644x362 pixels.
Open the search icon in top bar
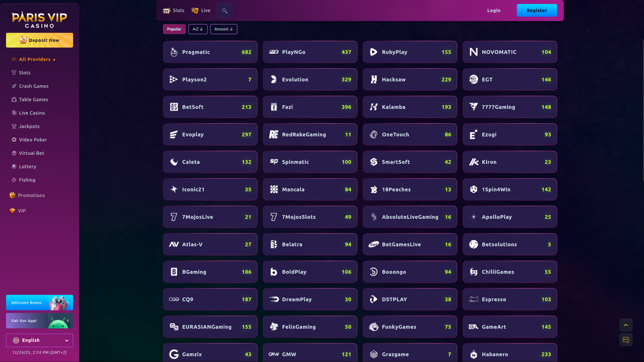225,10
